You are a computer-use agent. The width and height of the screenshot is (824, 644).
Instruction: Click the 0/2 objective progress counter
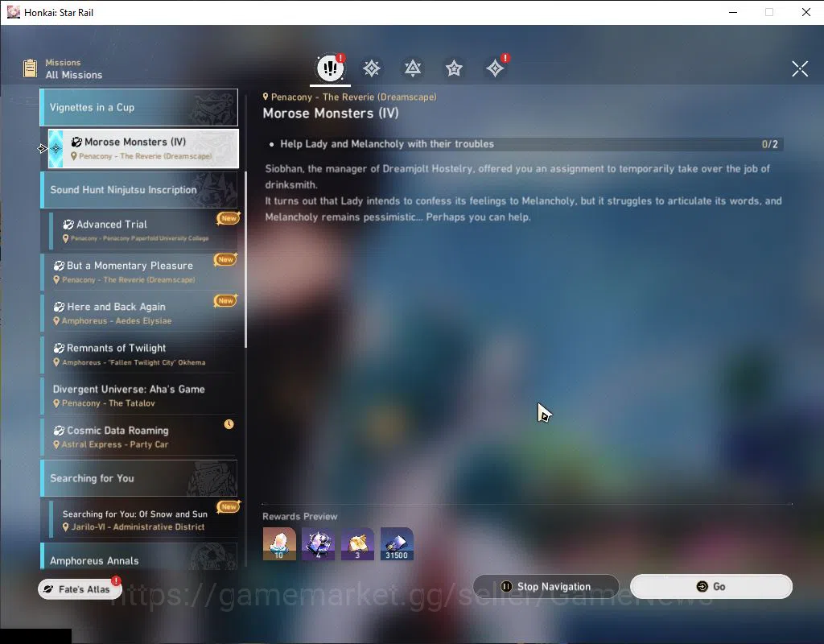point(769,145)
